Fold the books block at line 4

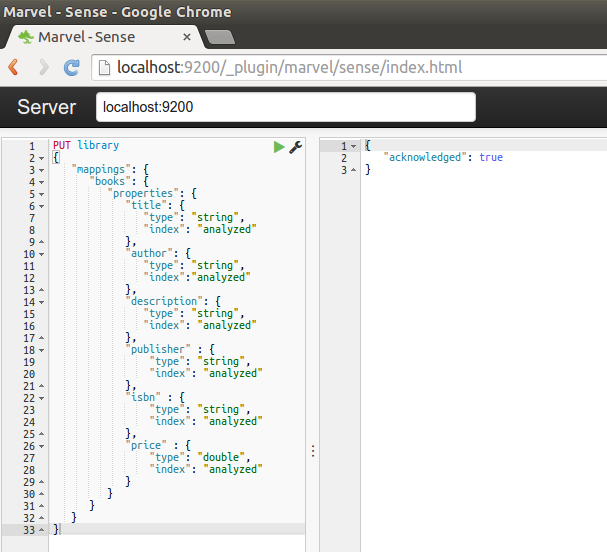[41, 182]
